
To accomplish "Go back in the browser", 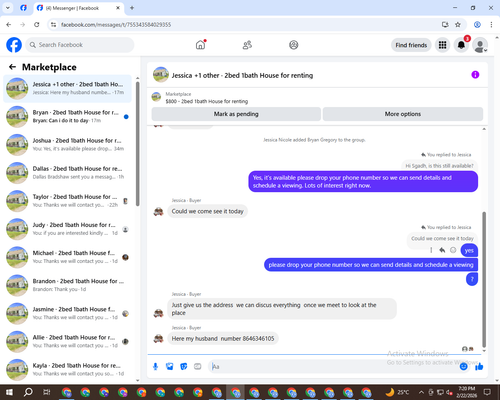I will pos(9,24).
